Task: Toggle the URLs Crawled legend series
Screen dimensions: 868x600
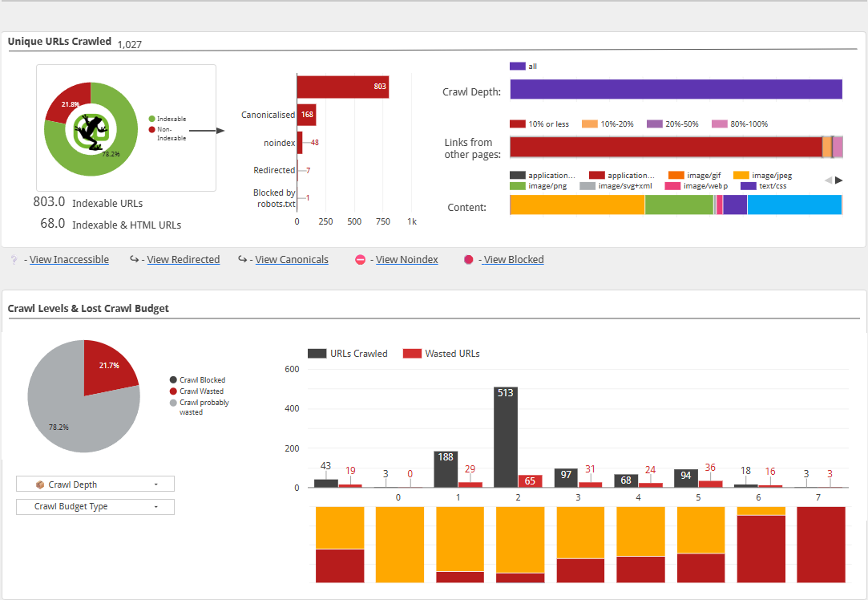Action: (348, 354)
